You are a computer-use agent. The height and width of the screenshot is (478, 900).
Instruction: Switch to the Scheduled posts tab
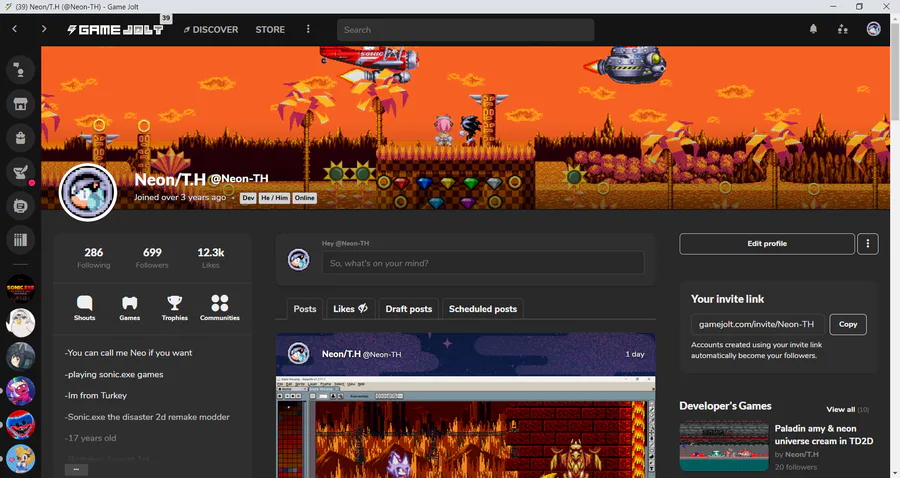click(483, 309)
